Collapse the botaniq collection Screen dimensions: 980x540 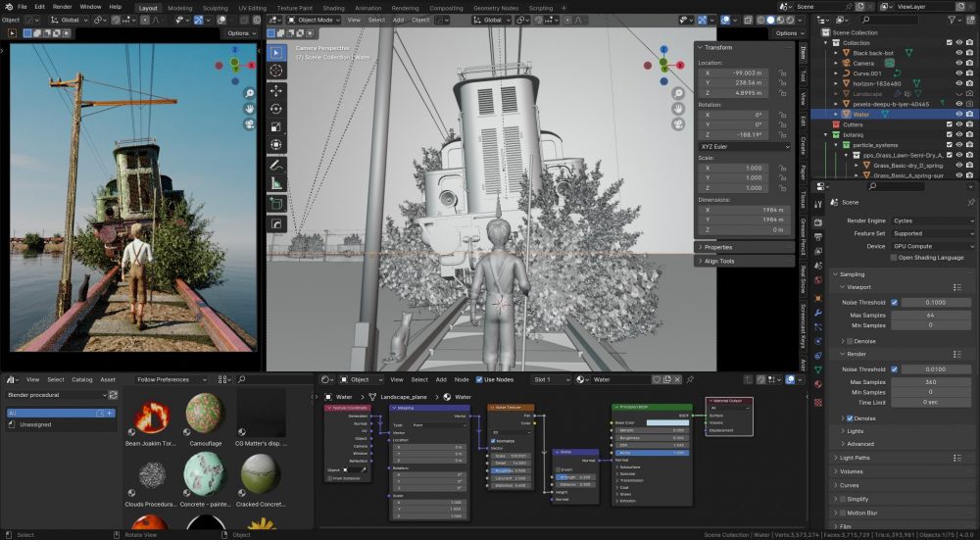pos(826,135)
